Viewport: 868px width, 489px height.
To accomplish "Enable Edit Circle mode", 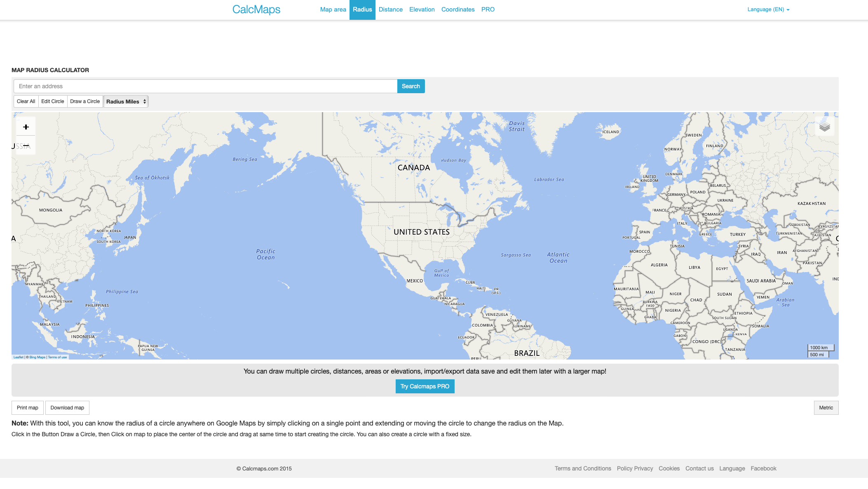I will 52,101.
